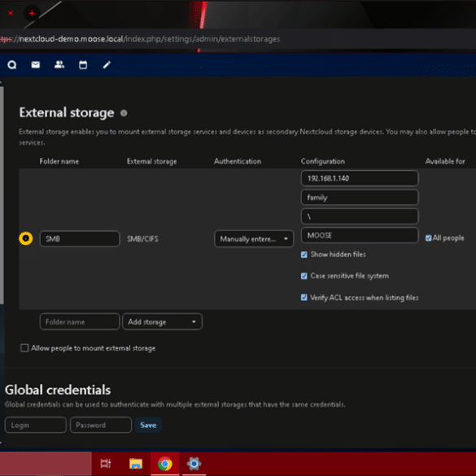Viewport: 476px width, 476px height.
Task: Click the Available for column header
Action: coord(445,161)
